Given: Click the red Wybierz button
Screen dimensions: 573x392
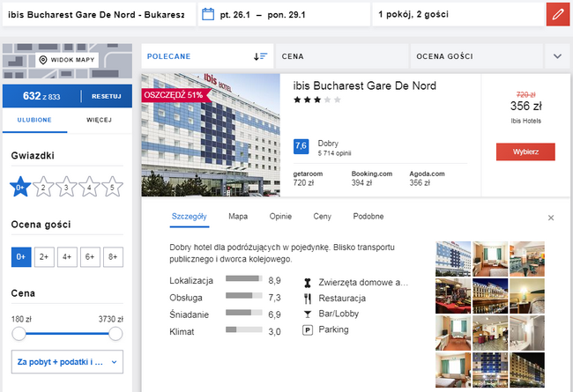Looking at the screenshot, I should click(525, 152).
